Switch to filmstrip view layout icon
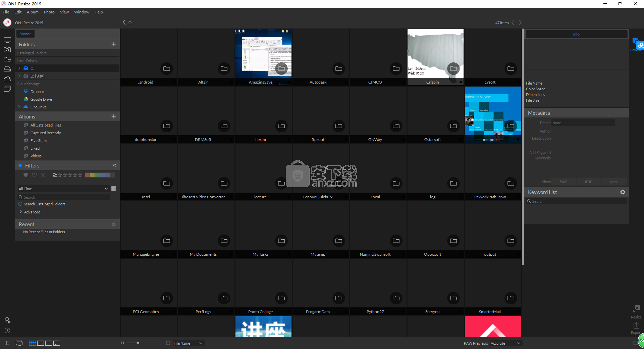 click(x=49, y=343)
